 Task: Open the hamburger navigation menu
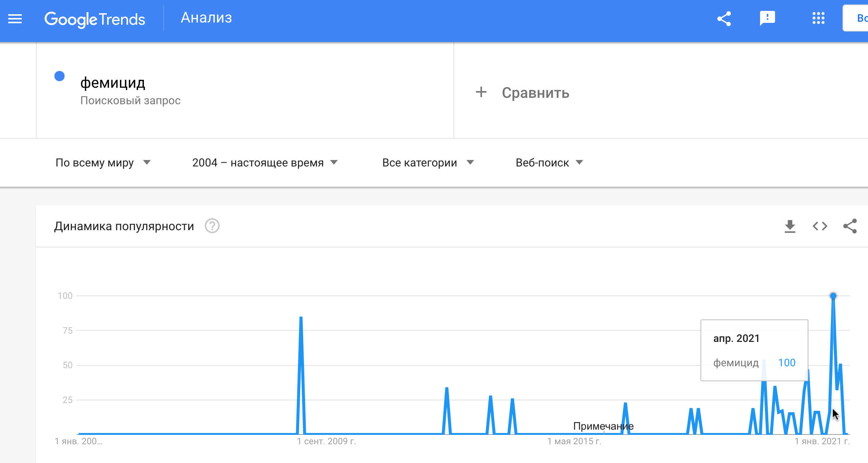15,19
